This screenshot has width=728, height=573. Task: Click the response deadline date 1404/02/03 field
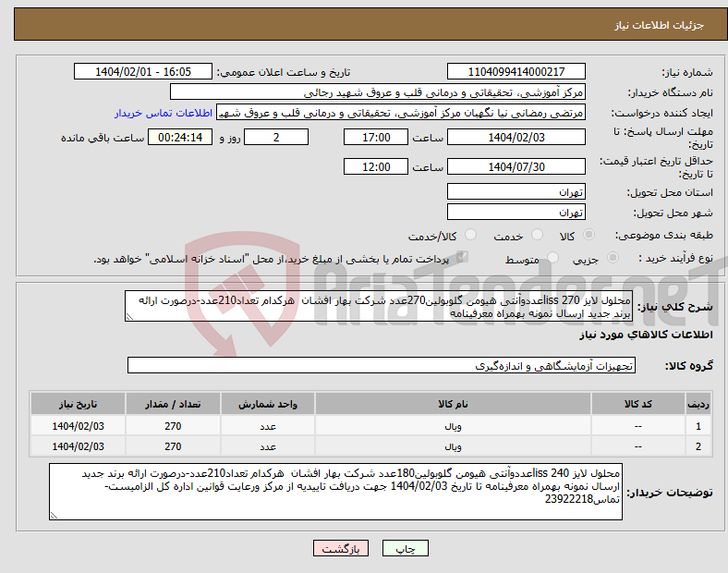tap(516, 137)
